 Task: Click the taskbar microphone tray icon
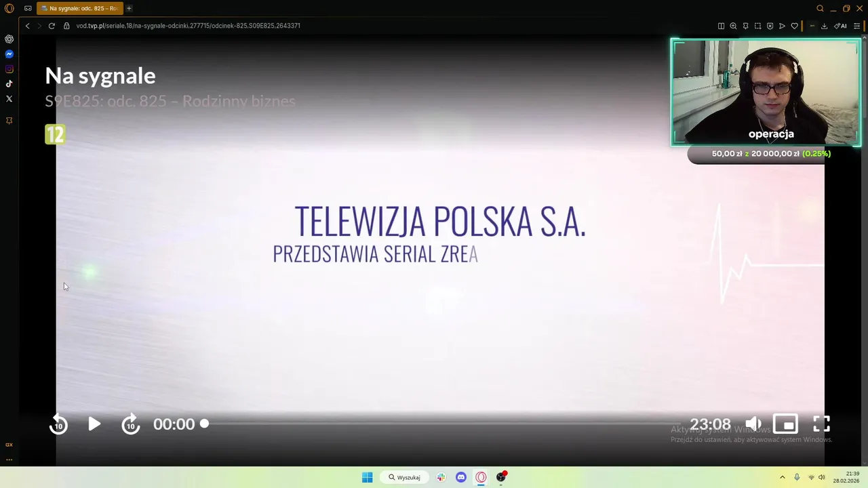coord(797,477)
